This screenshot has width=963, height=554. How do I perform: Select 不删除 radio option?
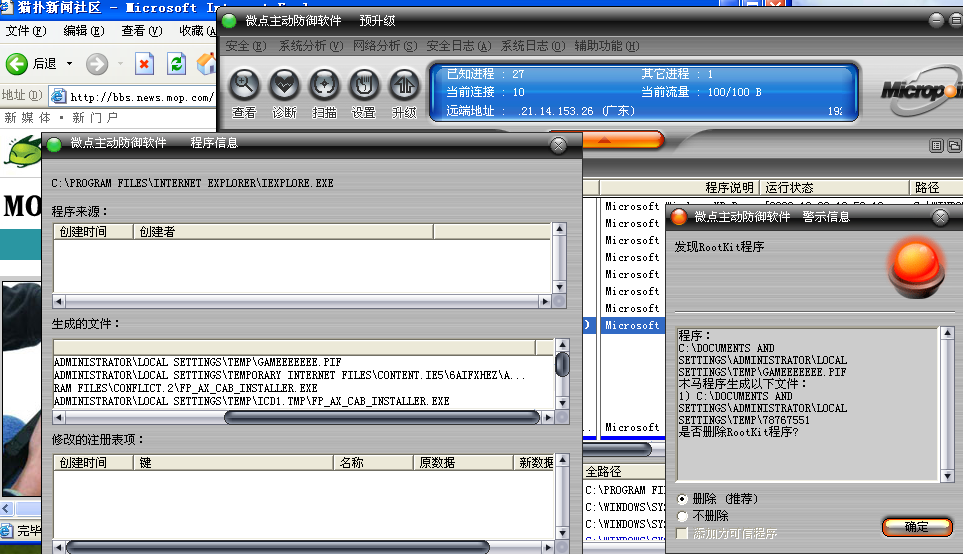click(x=682, y=516)
